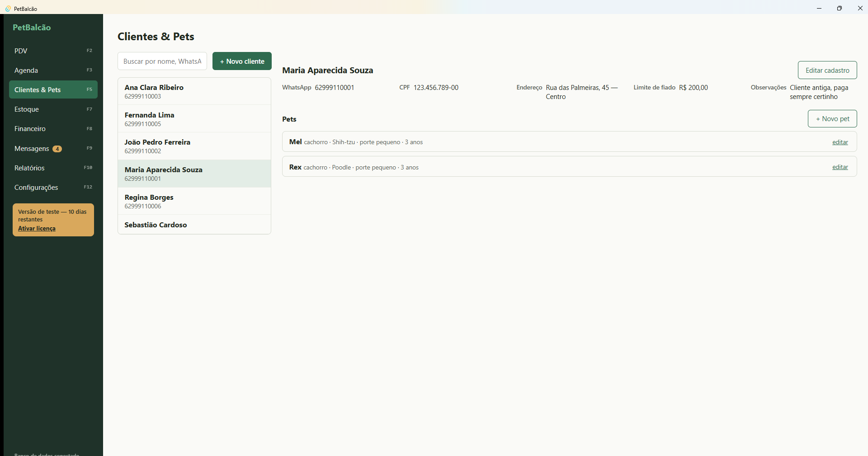Click the Editar cadastro button
Screen dimensions: 868x456
click(827, 70)
